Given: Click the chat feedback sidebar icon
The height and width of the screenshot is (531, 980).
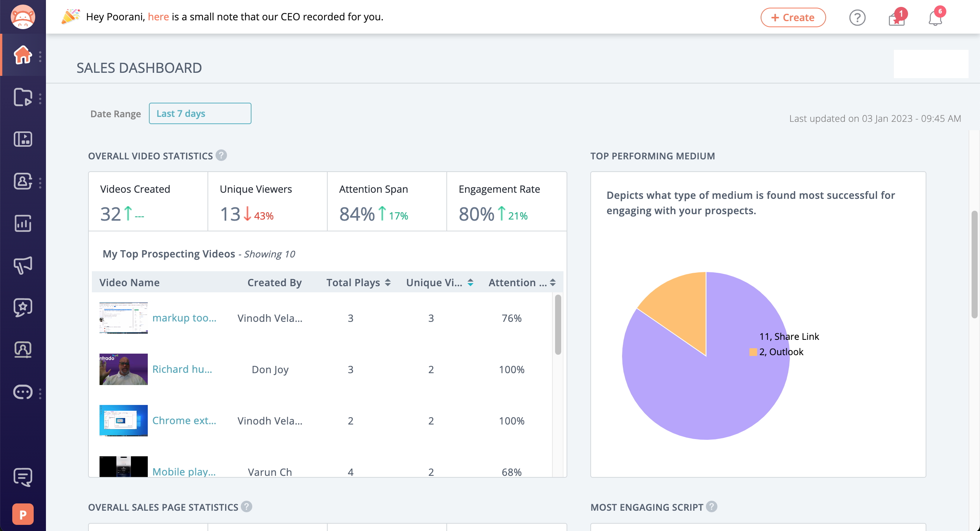Looking at the screenshot, I should click(x=23, y=477).
